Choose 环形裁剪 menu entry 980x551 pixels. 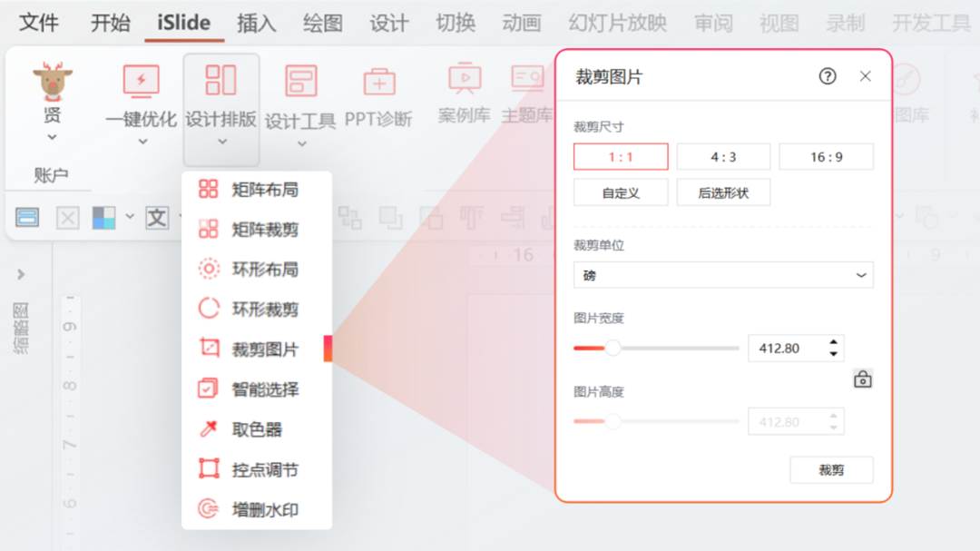click(x=257, y=309)
